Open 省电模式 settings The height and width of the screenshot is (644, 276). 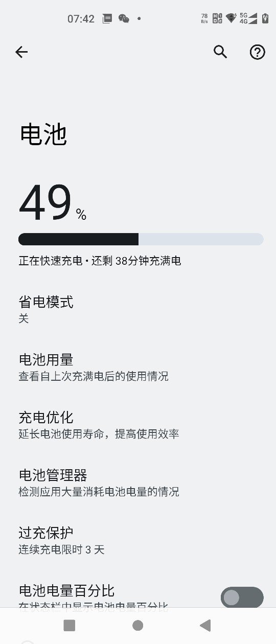[138, 309]
